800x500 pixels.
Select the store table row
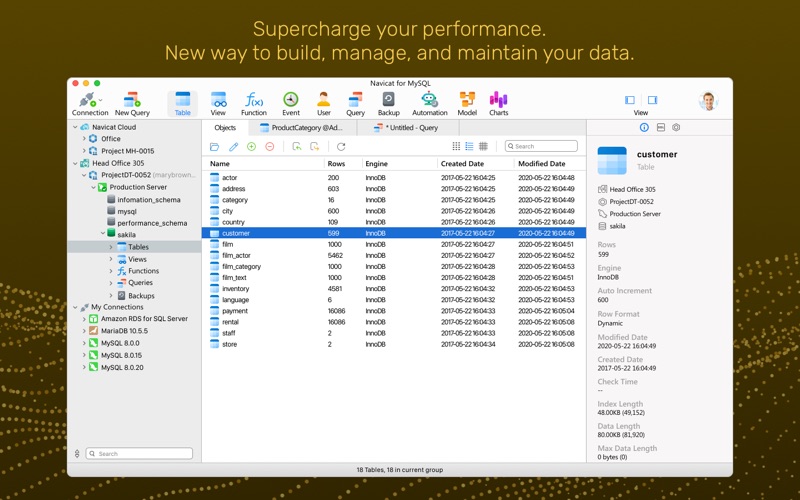pyautogui.click(x=393, y=344)
